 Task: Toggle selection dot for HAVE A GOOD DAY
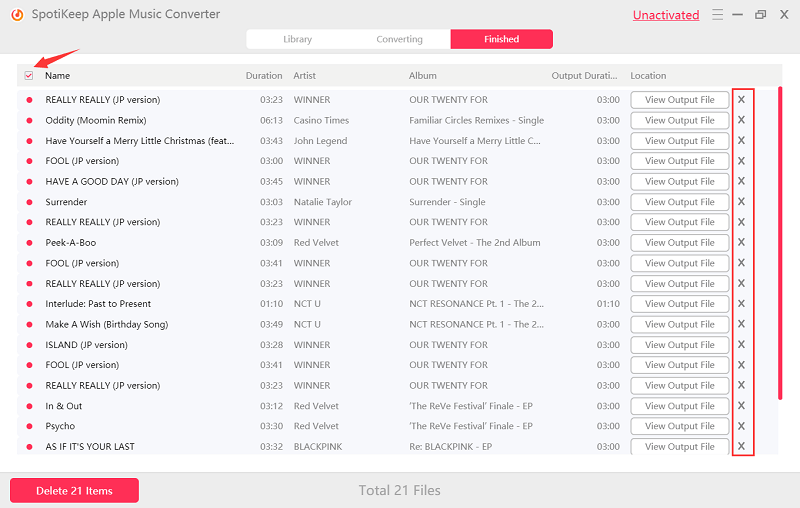click(29, 182)
